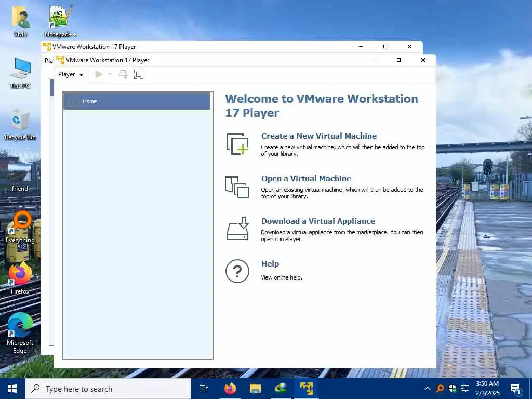The height and width of the screenshot is (399, 532).
Task: Click the Help question mark icon
Action: point(237,271)
